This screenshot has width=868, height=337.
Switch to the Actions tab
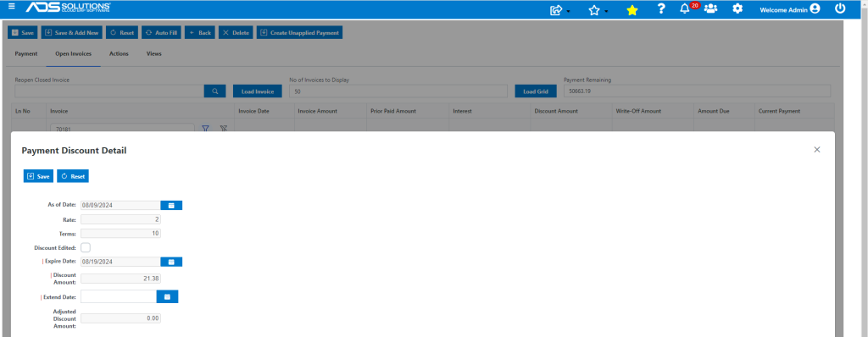click(119, 54)
